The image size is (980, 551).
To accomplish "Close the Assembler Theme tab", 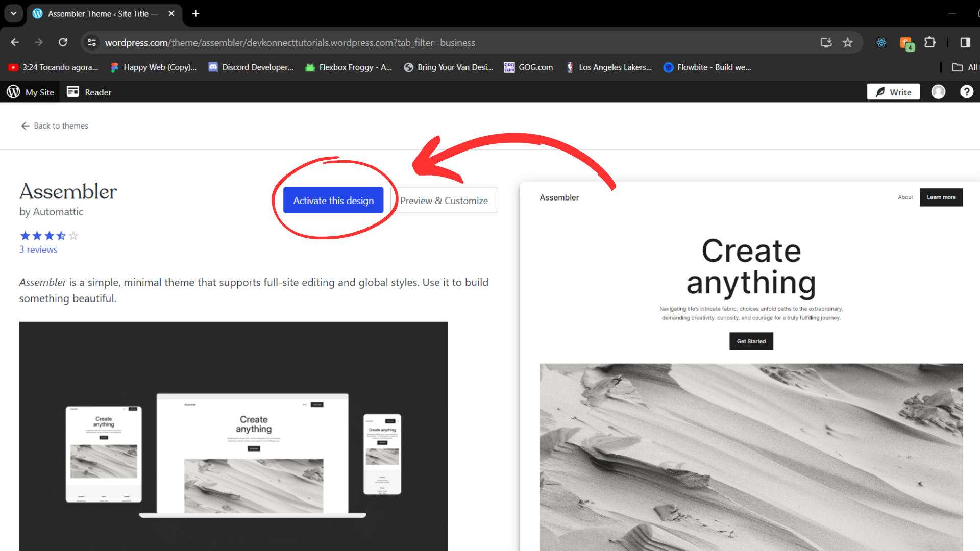I will click(171, 14).
